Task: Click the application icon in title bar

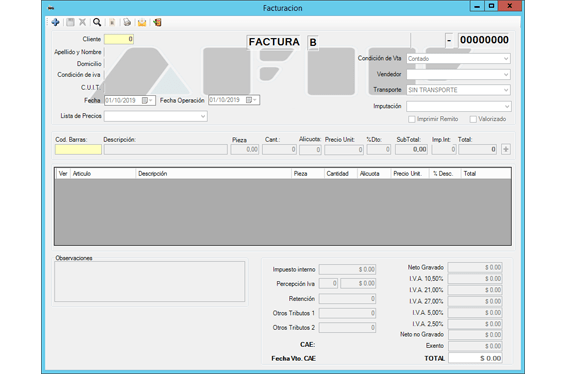Action: 51,8
